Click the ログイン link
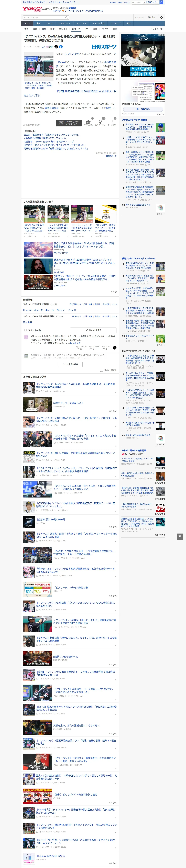The width and height of the screenshot is (186, 868). tap(57, 11)
